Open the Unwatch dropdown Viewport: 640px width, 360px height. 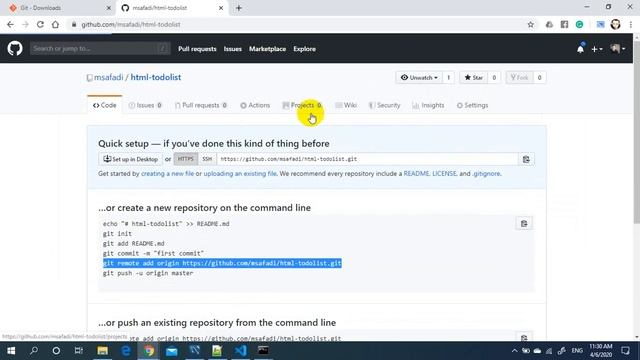(419, 78)
